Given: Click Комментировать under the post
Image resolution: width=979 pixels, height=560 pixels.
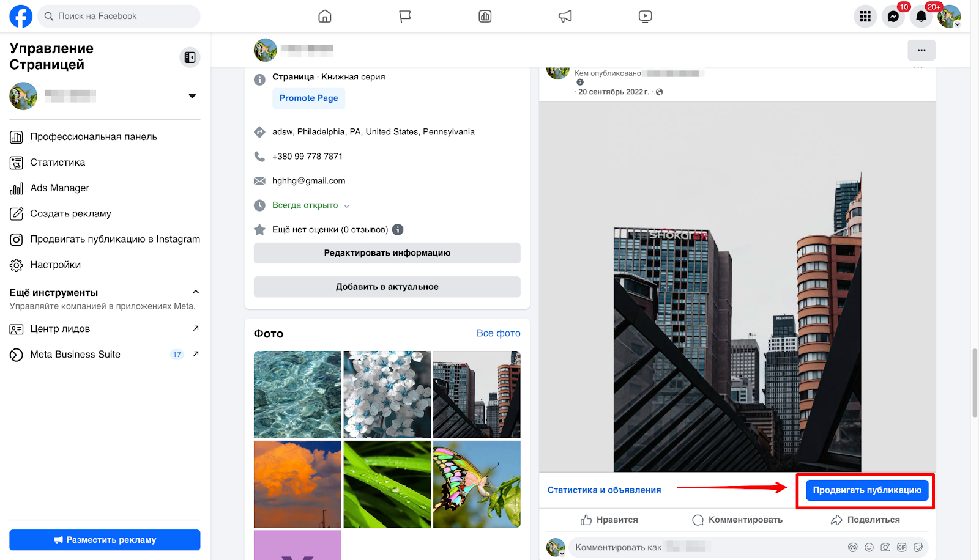Looking at the screenshot, I should [x=737, y=520].
